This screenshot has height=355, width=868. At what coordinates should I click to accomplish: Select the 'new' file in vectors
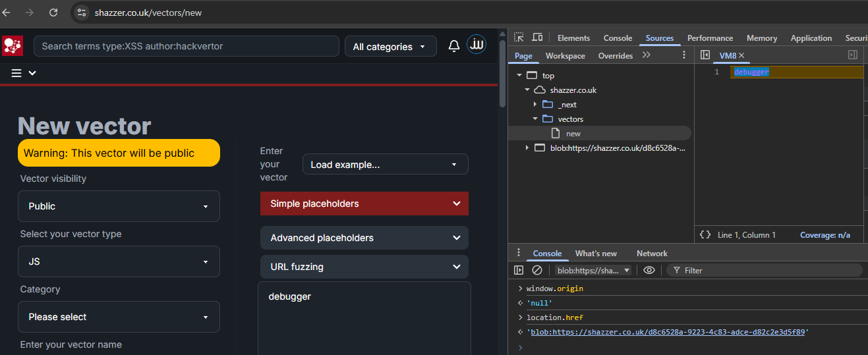[x=599, y=134]
